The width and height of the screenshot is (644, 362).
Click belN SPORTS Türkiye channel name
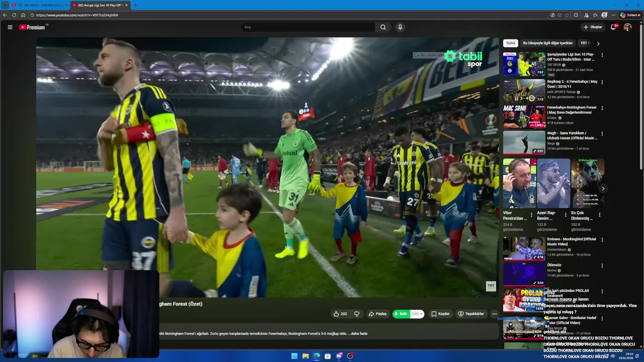click(561, 92)
